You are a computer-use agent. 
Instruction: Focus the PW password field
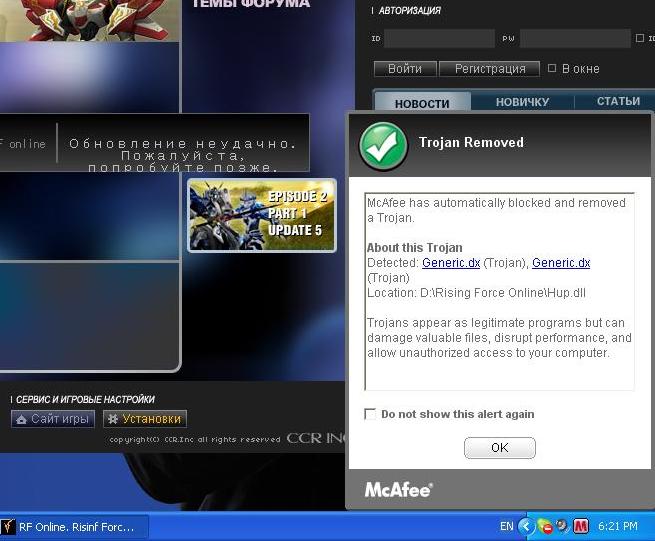coord(575,38)
